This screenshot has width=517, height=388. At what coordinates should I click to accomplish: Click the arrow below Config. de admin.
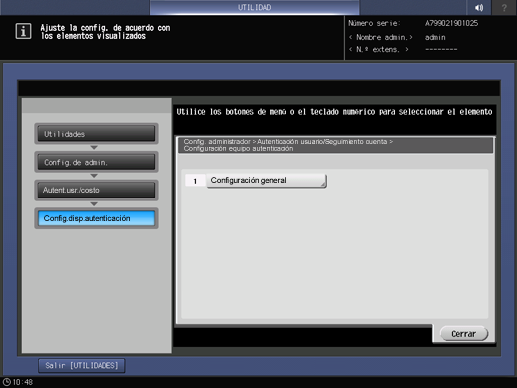(x=94, y=176)
